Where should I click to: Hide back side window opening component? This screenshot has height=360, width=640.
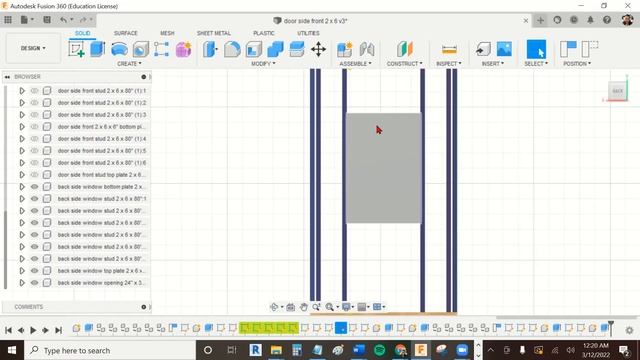[x=35, y=283]
